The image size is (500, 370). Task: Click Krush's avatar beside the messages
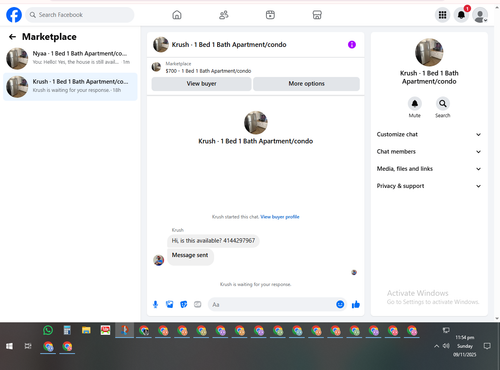(x=159, y=260)
